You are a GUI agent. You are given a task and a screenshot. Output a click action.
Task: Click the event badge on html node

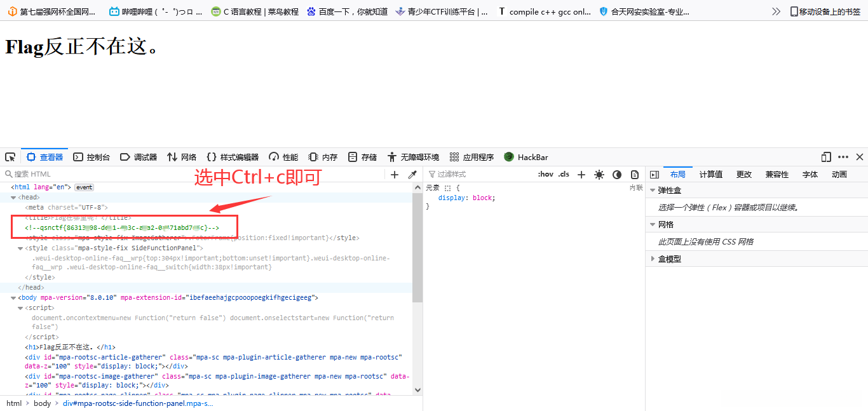(x=84, y=187)
